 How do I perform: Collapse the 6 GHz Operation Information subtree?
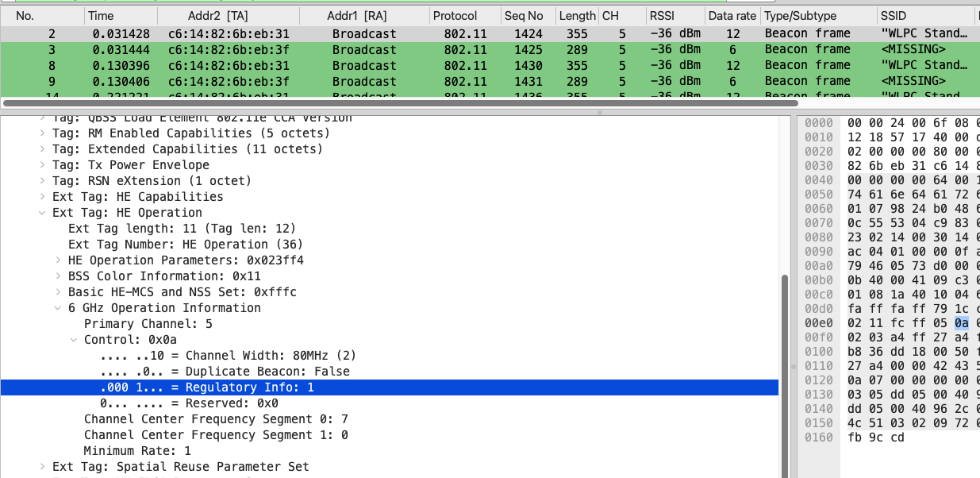pos(59,308)
